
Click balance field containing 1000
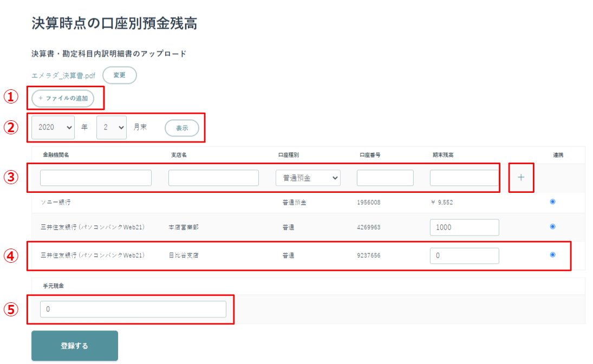click(x=465, y=227)
